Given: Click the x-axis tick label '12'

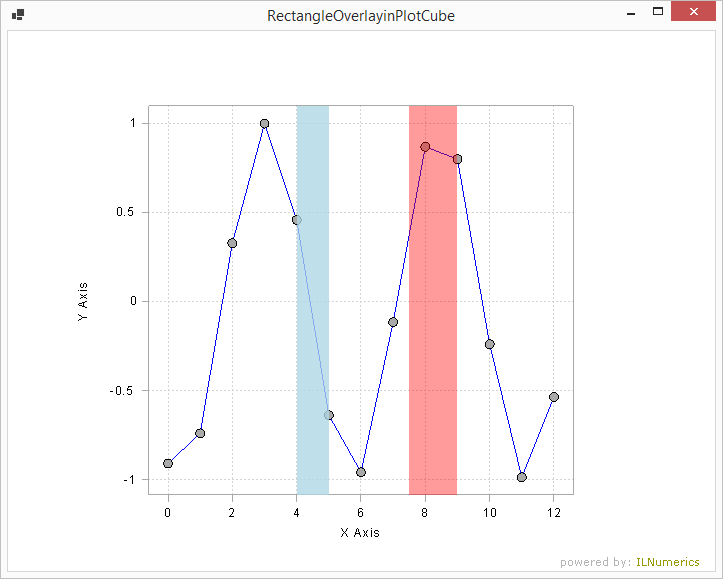Looking at the screenshot, I should tap(554, 513).
